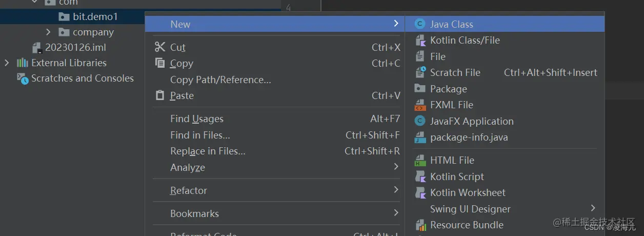Viewport: 644px width, 236px height.
Task: Click the FXML File icon
Action: (420, 105)
